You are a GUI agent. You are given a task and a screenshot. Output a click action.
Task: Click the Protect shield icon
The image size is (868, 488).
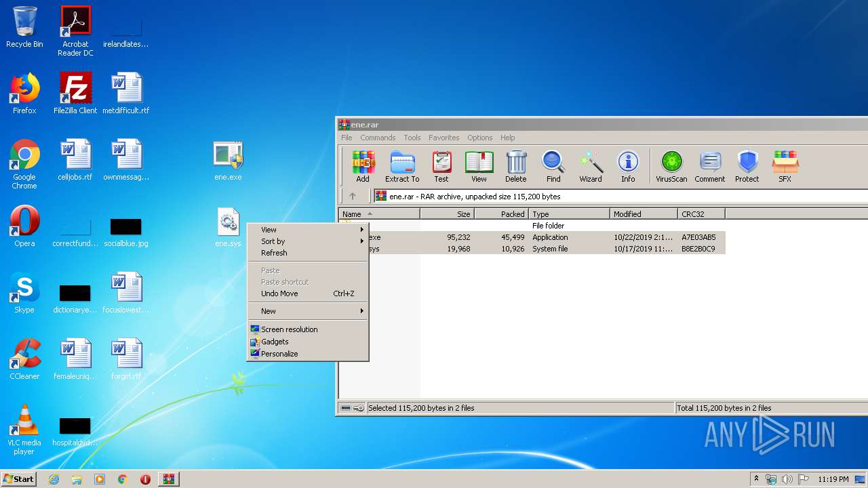[747, 167]
